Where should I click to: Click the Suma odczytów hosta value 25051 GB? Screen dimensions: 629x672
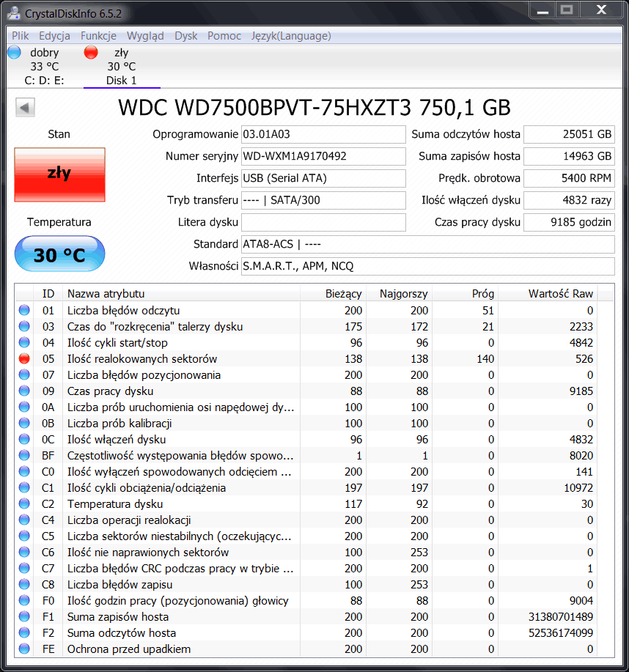pos(569,135)
